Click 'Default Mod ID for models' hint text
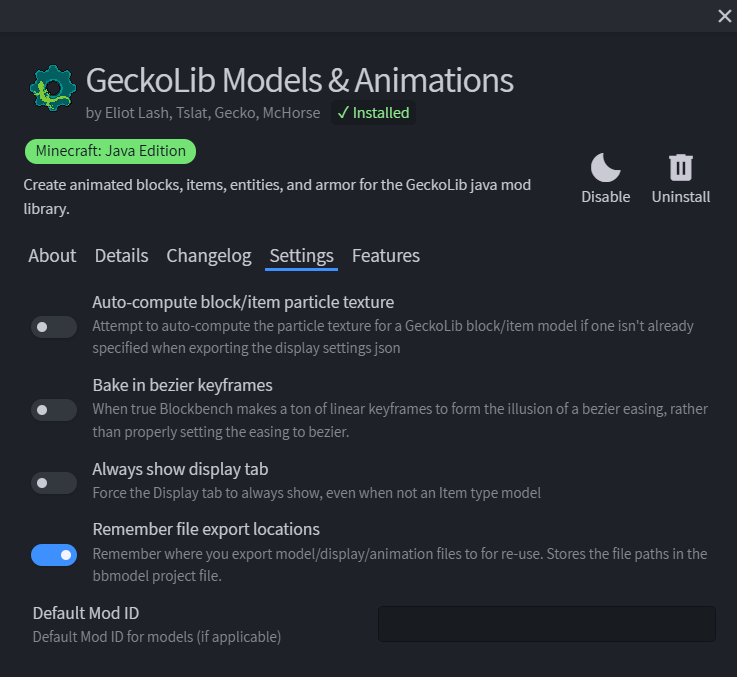This screenshot has height=677, width=737. click(x=157, y=637)
